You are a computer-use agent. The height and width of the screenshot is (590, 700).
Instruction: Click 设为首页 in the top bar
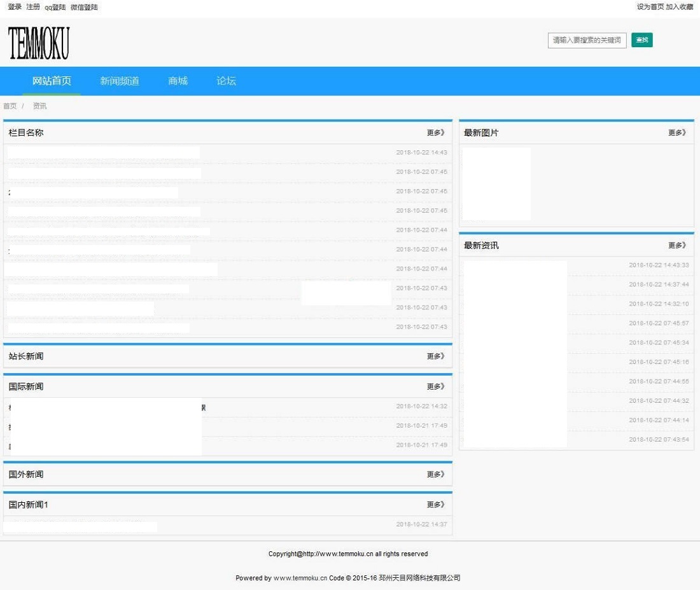click(650, 7)
